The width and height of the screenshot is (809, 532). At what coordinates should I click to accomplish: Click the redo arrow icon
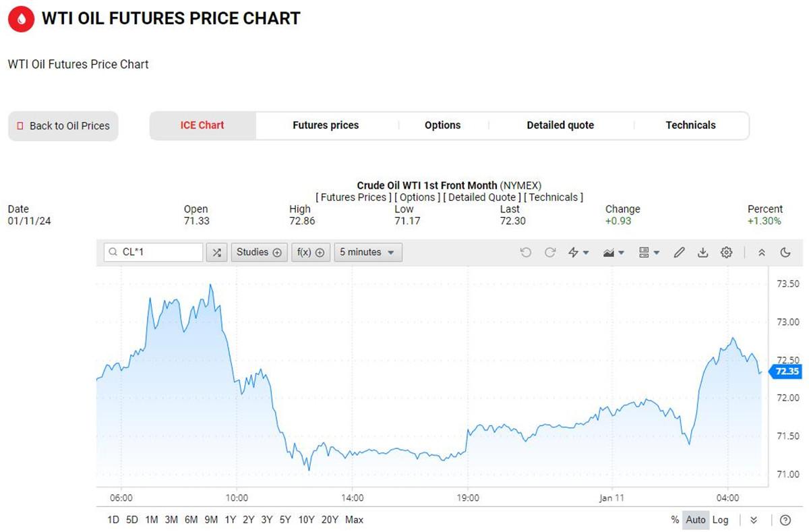point(550,252)
